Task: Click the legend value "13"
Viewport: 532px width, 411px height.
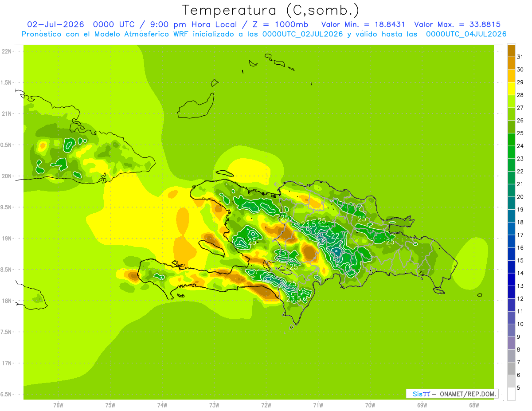Action: 520,286
